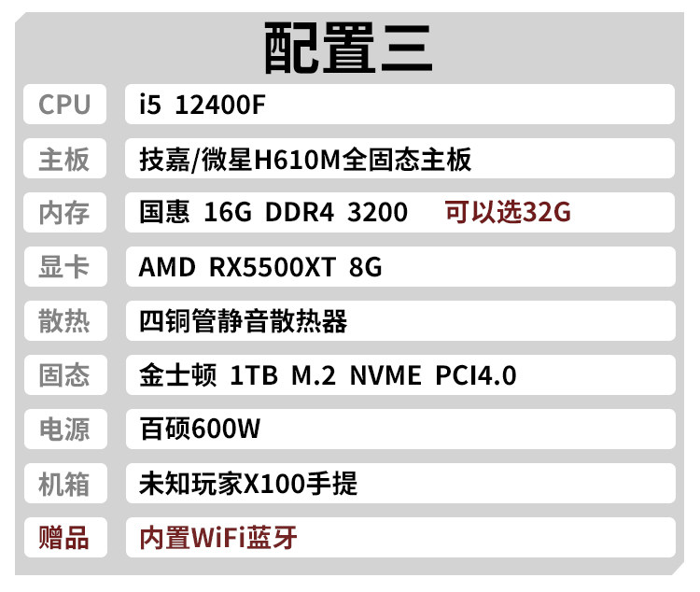Viewport: 700px width, 592px height.
Task: Click the 机箱 label cell
Action: 64,484
